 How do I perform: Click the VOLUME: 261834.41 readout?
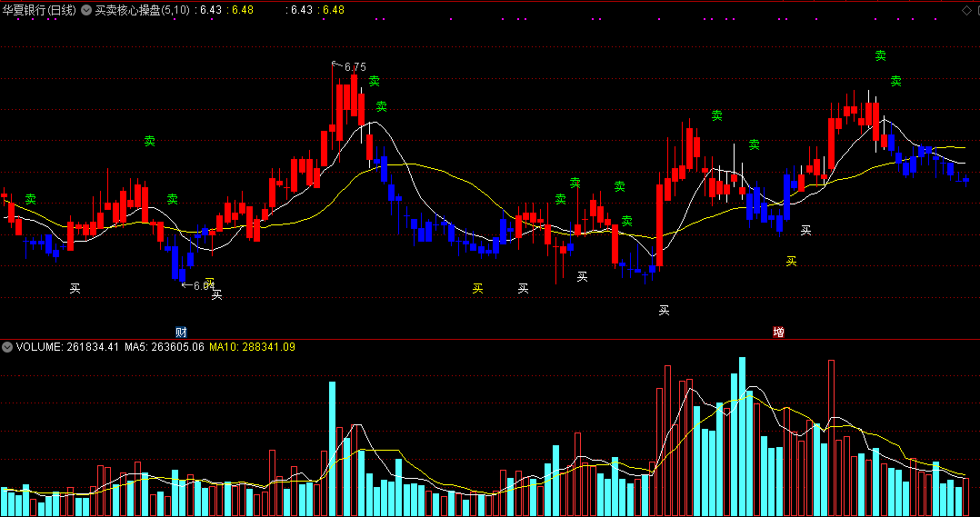(x=67, y=346)
